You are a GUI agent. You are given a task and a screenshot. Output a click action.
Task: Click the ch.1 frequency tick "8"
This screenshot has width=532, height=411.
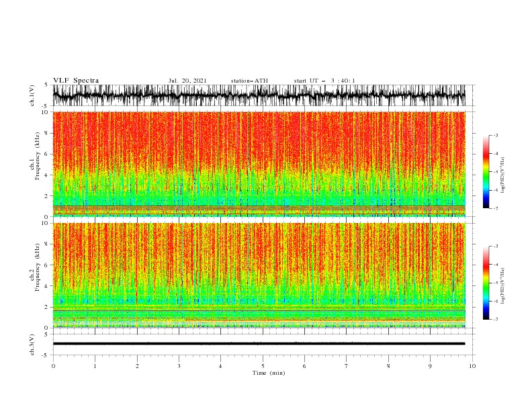[46, 133]
